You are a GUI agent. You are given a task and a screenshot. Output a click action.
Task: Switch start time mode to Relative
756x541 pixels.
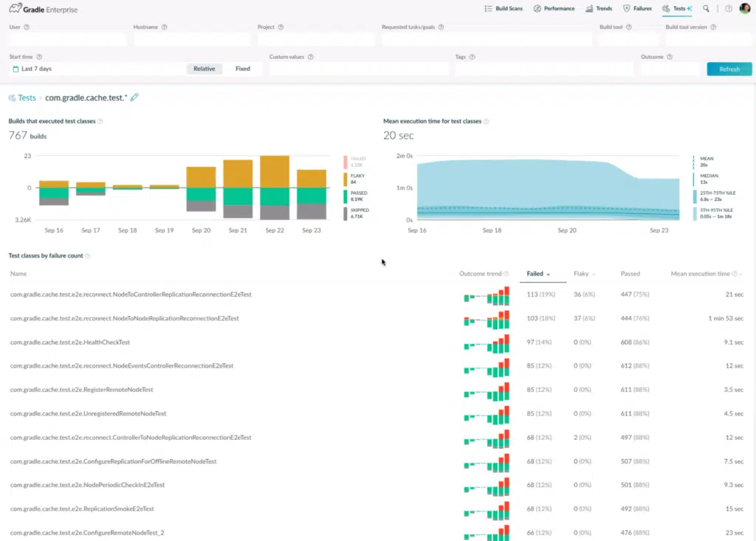click(x=205, y=69)
